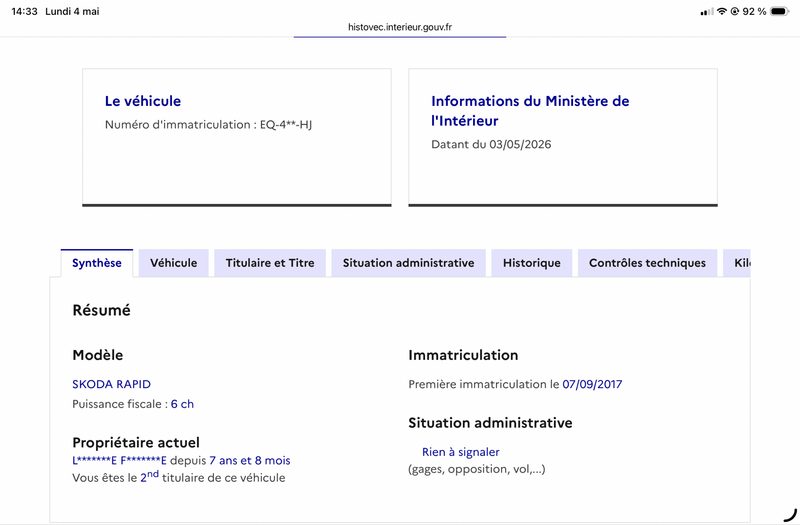Image resolution: width=800 pixels, height=525 pixels.
Task: Tap the clock time in status bar
Action: (24, 11)
